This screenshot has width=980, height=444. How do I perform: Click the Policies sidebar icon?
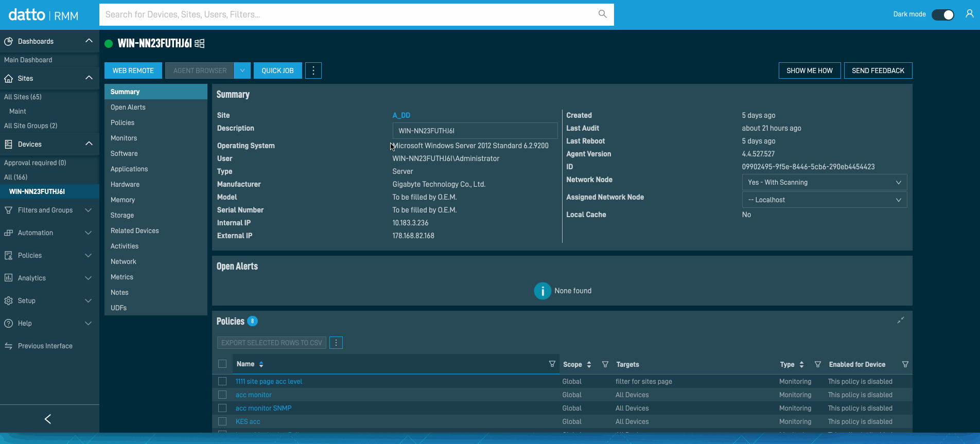coord(8,255)
